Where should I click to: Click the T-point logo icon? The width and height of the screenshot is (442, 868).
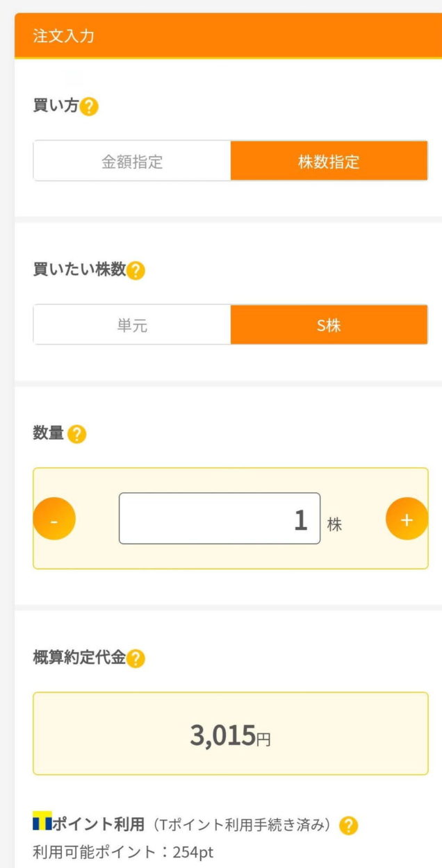point(42,824)
